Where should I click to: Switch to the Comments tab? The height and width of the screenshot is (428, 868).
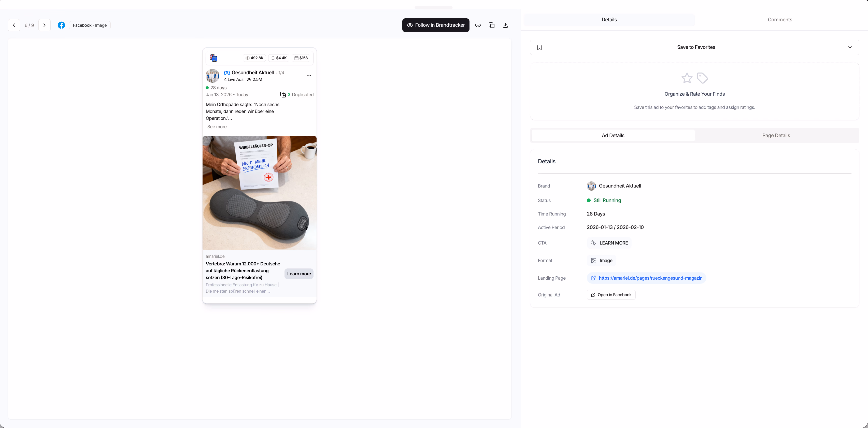780,20
